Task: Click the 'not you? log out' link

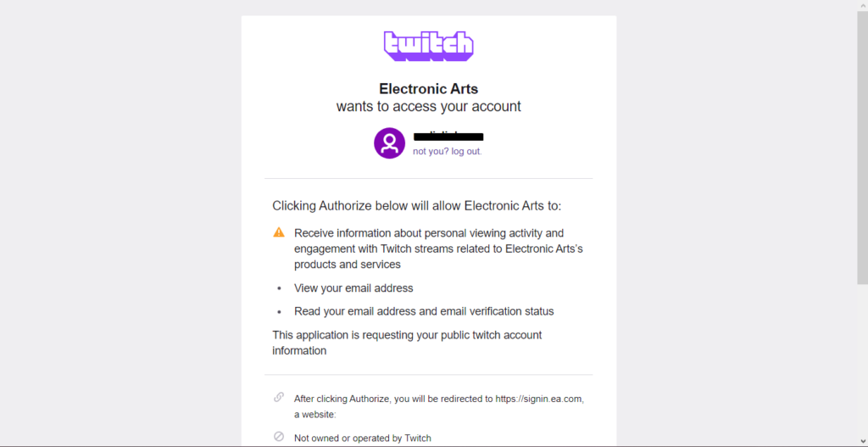Action: 447,151
